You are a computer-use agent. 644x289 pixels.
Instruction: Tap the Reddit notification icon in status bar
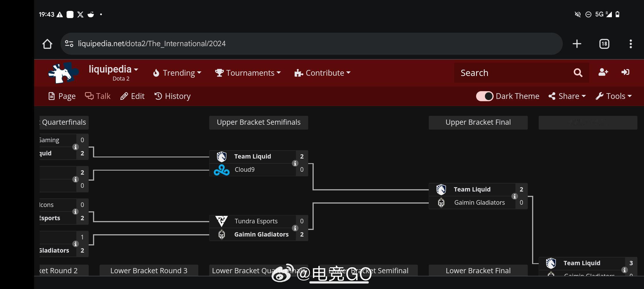coord(91,14)
